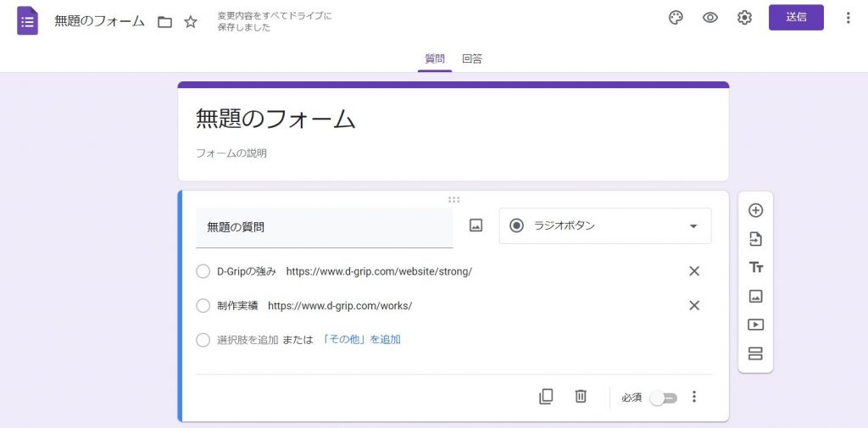Add image to question icon

point(476,225)
